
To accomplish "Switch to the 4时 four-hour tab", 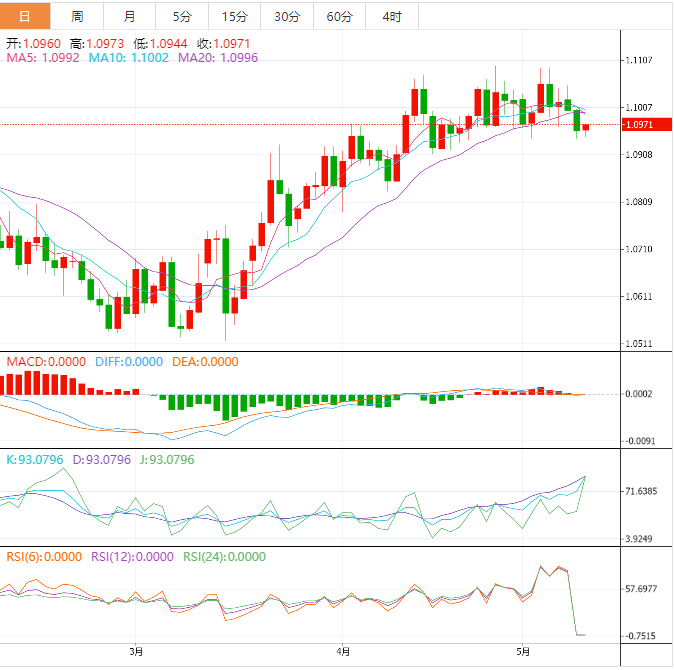I will (x=391, y=17).
